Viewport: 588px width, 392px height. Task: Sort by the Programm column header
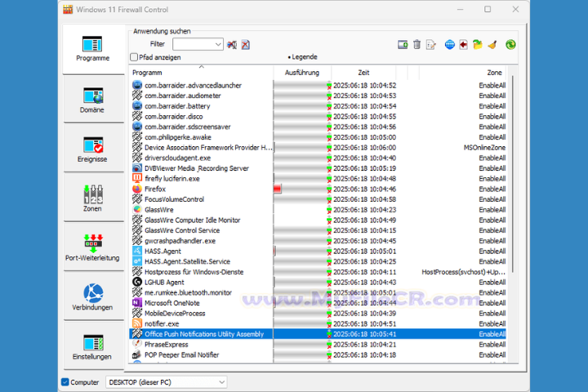202,73
